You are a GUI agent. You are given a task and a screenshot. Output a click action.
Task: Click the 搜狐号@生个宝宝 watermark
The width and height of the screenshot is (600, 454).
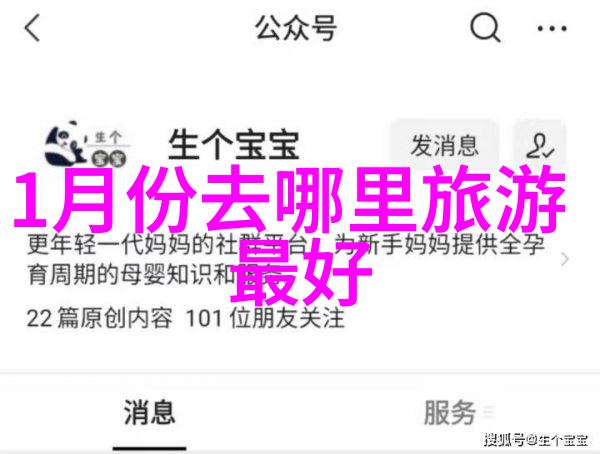pyautogui.click(x=536, y=440)
